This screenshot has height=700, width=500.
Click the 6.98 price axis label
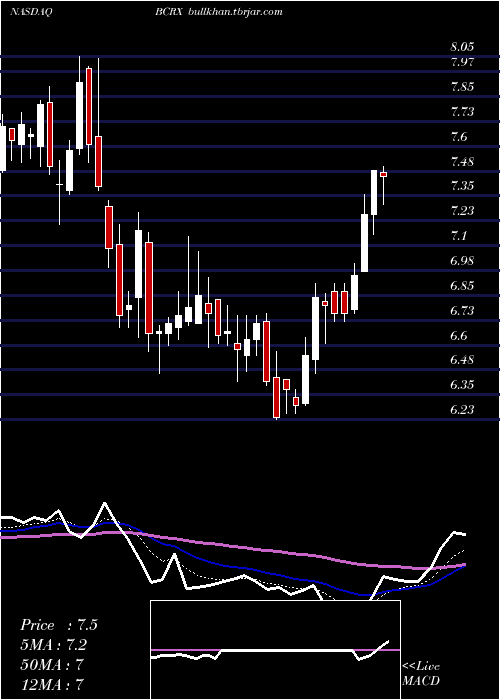click(x=462, y=261)
